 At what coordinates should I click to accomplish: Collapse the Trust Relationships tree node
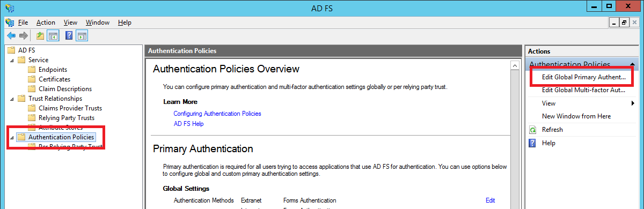click(x=12, y=99)
